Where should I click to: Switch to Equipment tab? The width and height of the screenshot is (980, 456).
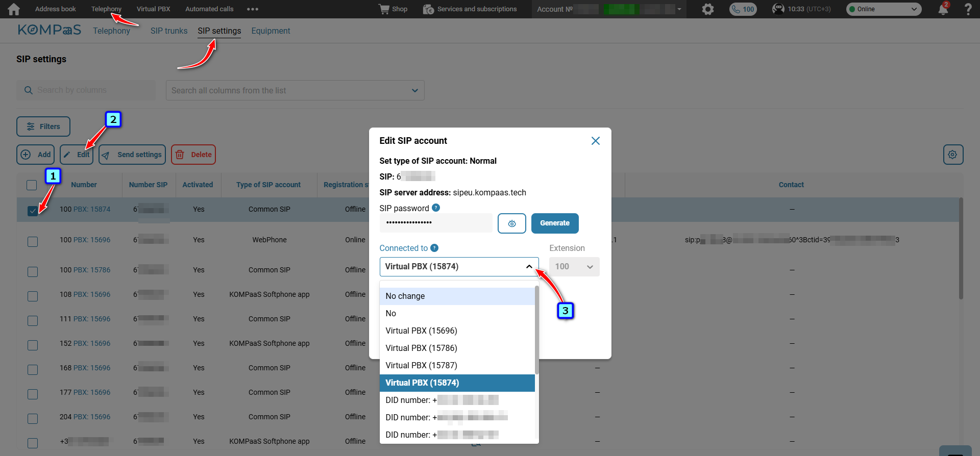(x=271, y=31)
